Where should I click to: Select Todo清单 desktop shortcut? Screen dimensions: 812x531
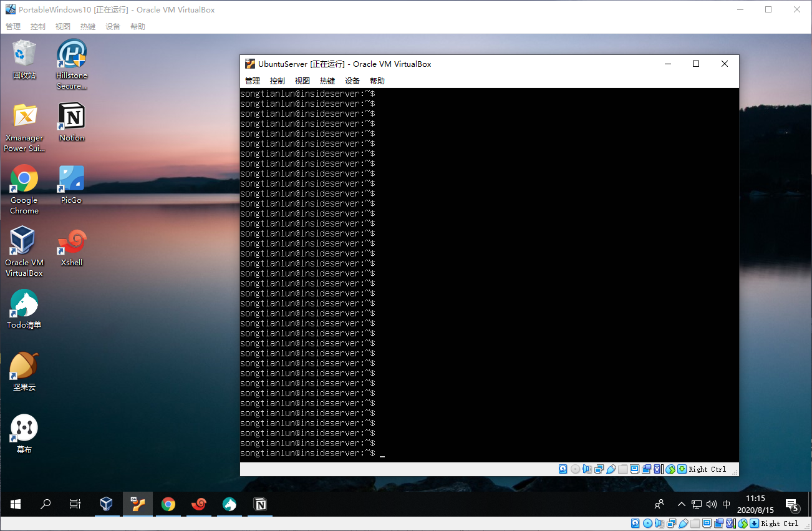[x=24, y=309]
